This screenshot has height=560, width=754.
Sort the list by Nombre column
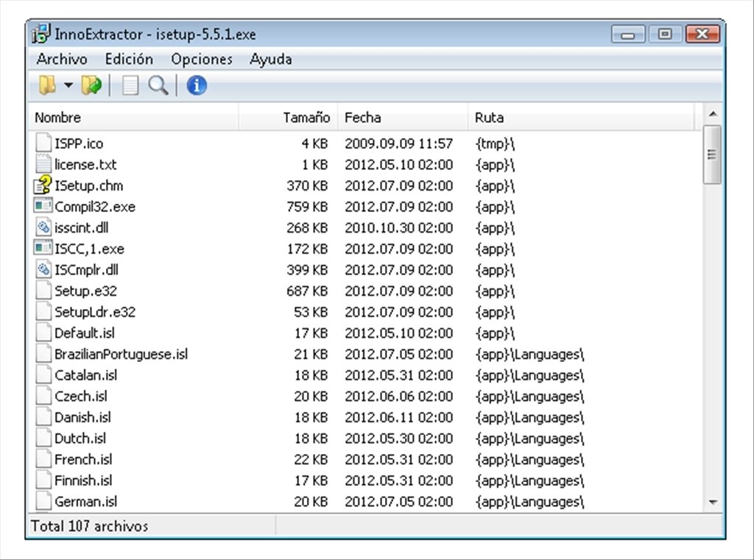pos(133,117)
